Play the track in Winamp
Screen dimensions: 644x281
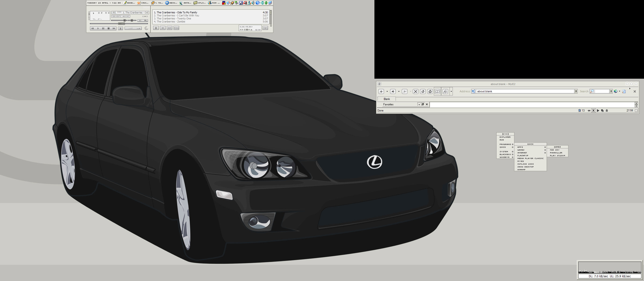click(98, 29)
